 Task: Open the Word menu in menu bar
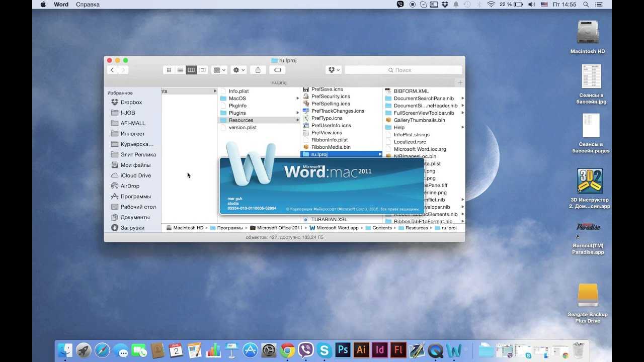(x=61, y=5)
